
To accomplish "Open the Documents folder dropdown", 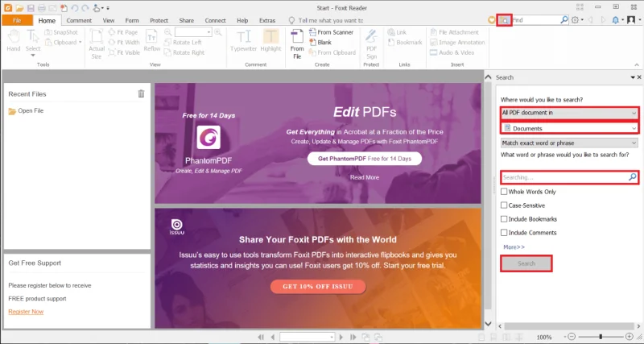I will [x=570, y=128].
